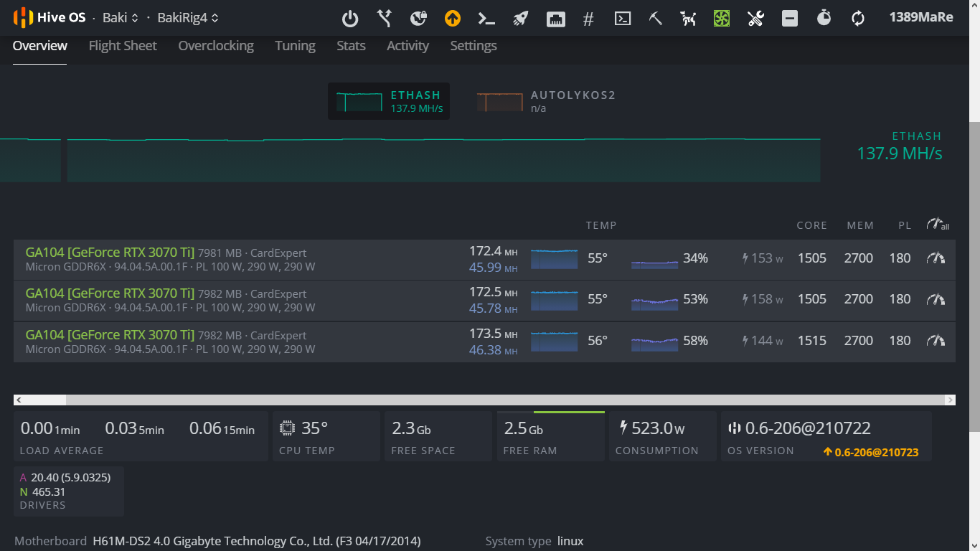Click the orange upgrade arrow icon

click(x=453, y=19)
